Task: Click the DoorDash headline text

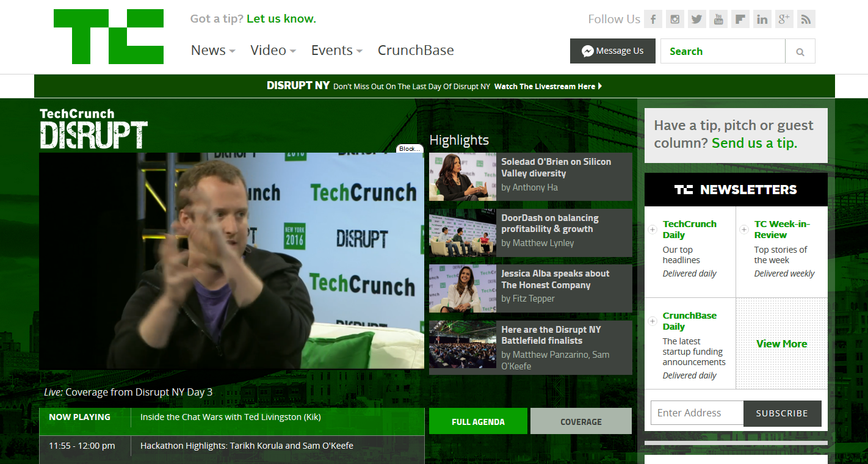Action: [x=550, y=223]
